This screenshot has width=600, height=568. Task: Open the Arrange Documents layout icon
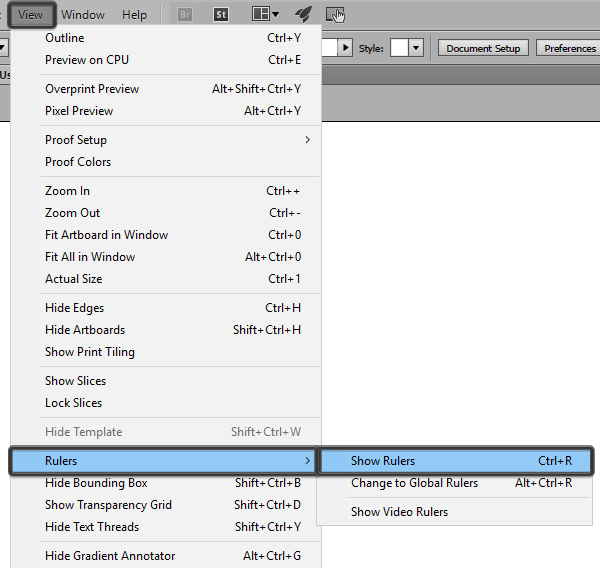click(x=261, y=14)
